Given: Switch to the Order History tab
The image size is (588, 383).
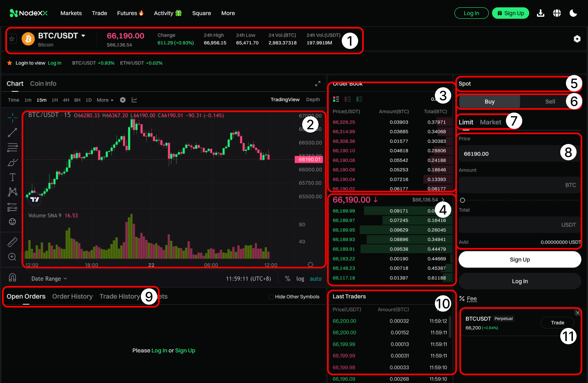Looking at the screenshot, I should point(72,297).
